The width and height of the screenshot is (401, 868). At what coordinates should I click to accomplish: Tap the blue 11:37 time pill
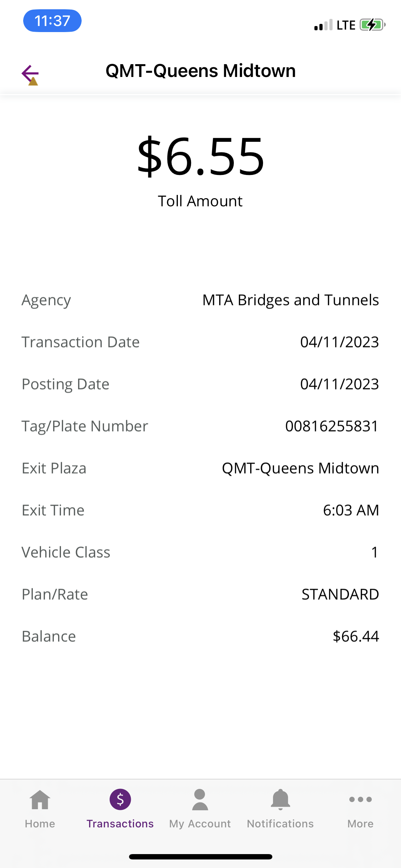(52, 21)
